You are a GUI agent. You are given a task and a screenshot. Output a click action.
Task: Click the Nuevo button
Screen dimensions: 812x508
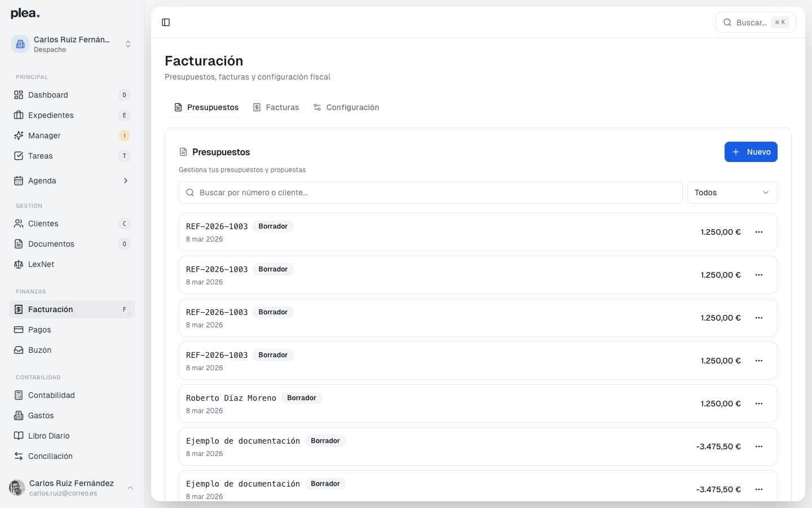(751, 152)
